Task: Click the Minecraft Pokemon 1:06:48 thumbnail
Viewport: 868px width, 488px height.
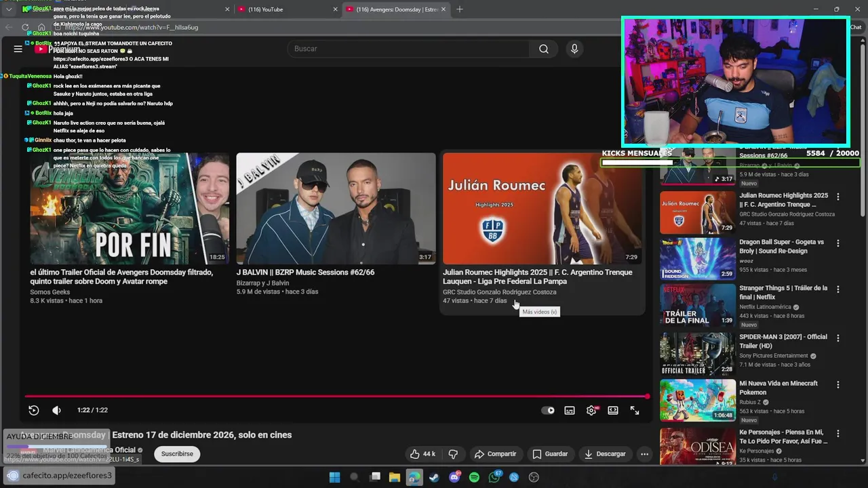Action: 698,400
